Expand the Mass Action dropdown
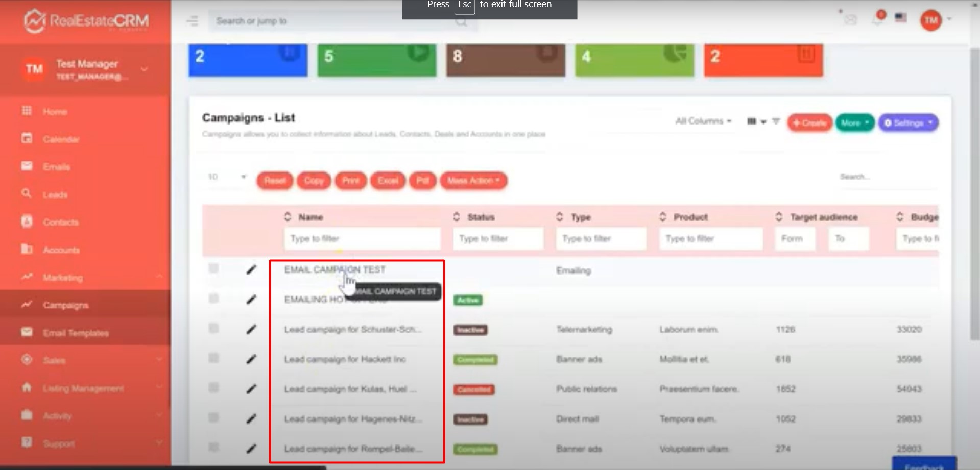Image resolution: width=980 pixels, height=470 pixels. click(473, 181)
